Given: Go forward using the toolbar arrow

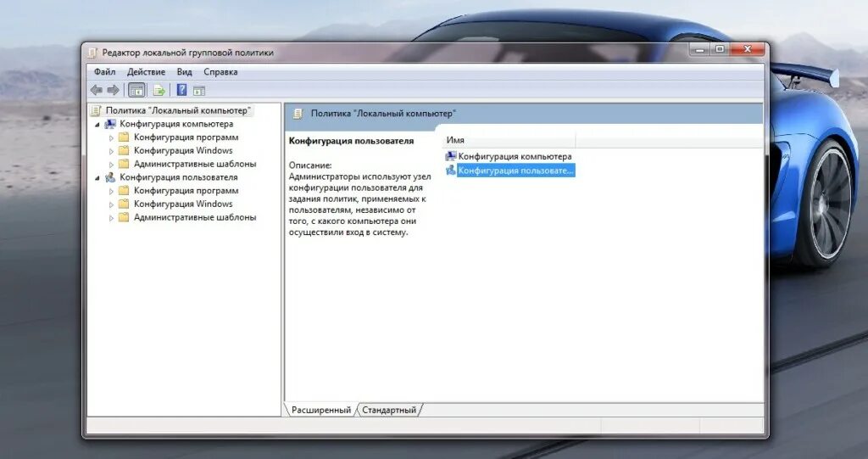Looking at the screenshot, I should click(113, 90).
